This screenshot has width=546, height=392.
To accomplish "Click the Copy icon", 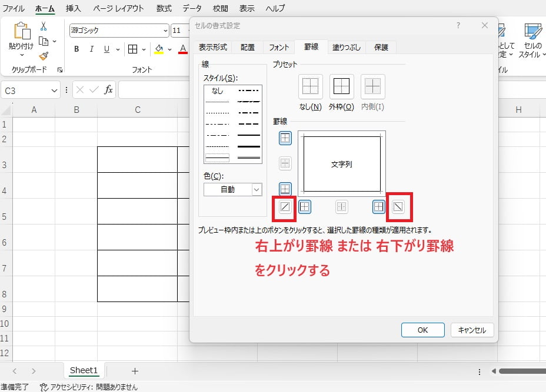I will [44, 41].
